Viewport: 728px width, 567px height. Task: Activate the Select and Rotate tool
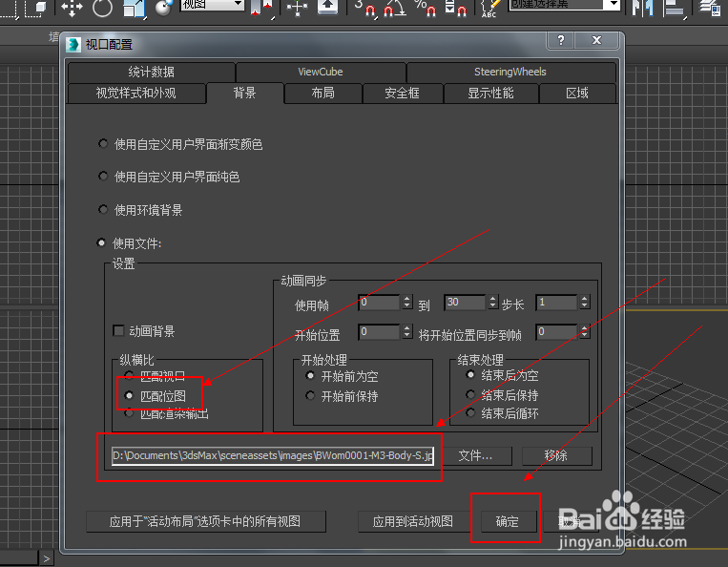pos(102,8)
